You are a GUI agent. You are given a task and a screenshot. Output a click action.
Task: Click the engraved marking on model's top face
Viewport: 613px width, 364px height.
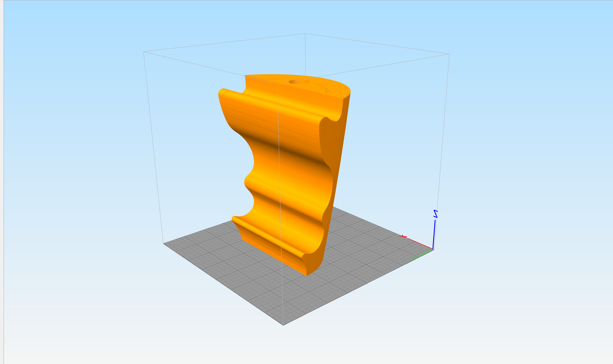click(x=323, y=88)
